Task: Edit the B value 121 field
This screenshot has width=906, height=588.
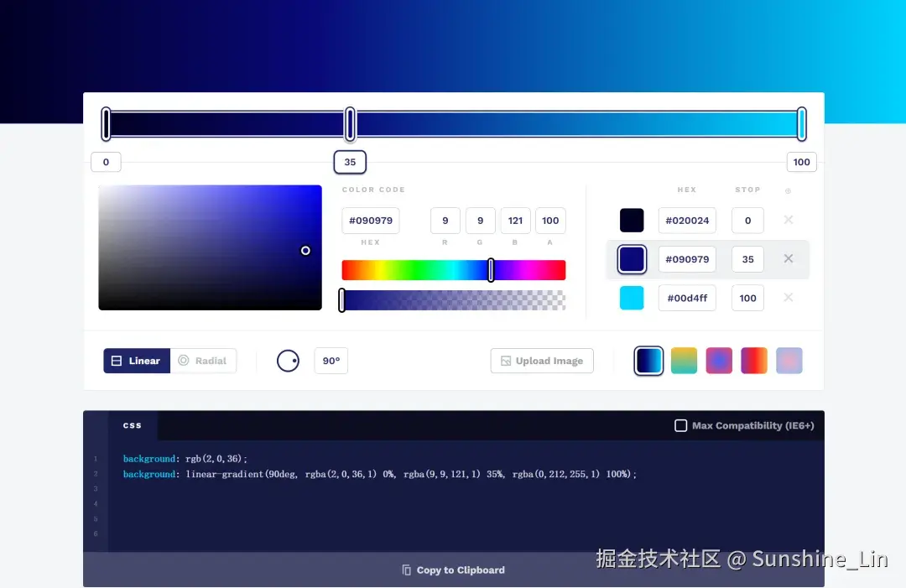Action: (515, 220)
